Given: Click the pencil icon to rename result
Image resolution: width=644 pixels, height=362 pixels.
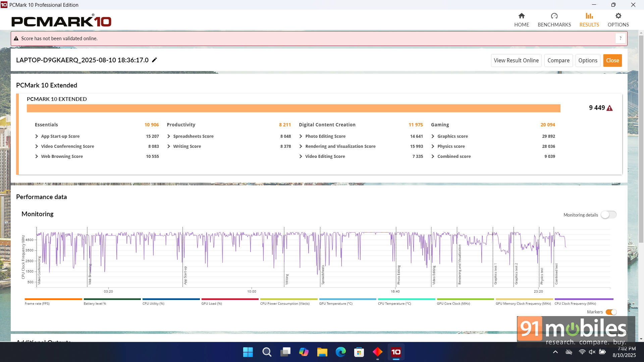Looking at the screenshot, I should pos(154,60).
